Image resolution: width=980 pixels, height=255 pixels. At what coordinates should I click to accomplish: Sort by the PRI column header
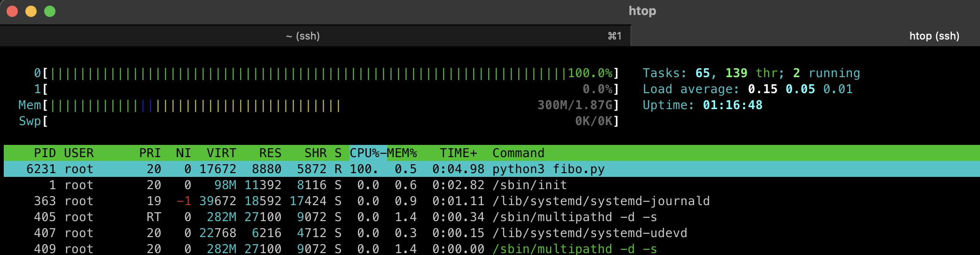click(150, 153)
